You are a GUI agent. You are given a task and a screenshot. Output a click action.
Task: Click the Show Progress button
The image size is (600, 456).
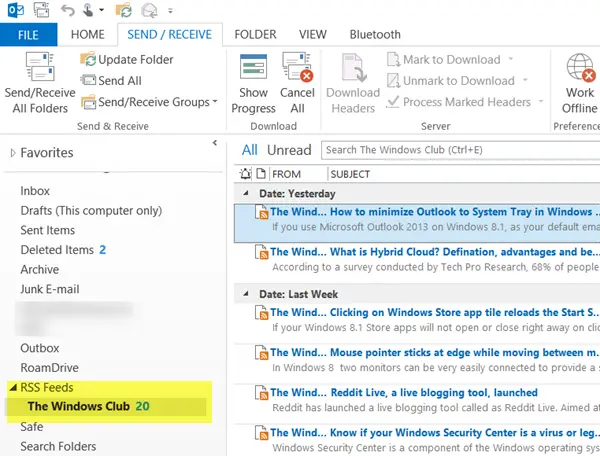(x=253, y=84)
